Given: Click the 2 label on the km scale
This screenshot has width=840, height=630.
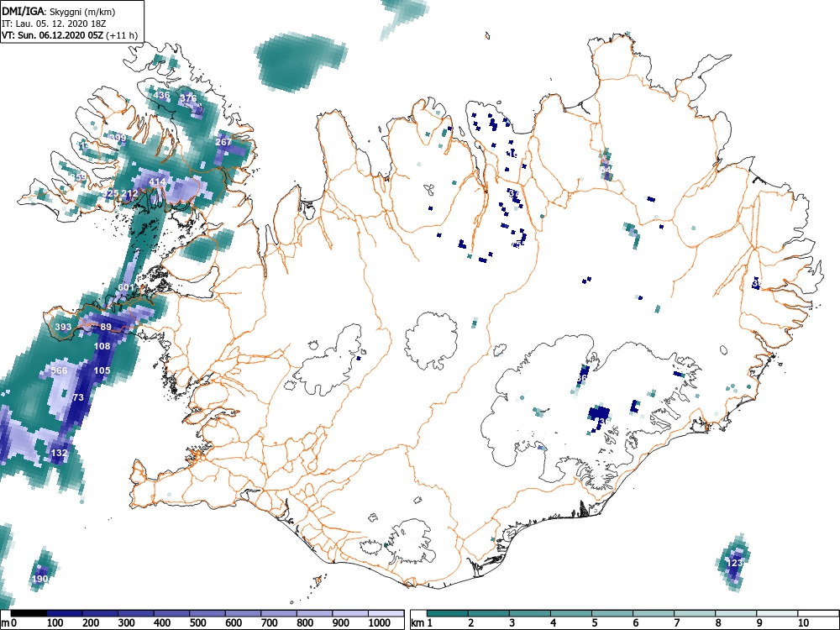Looking at the screenshot, I should coord(471,622).
